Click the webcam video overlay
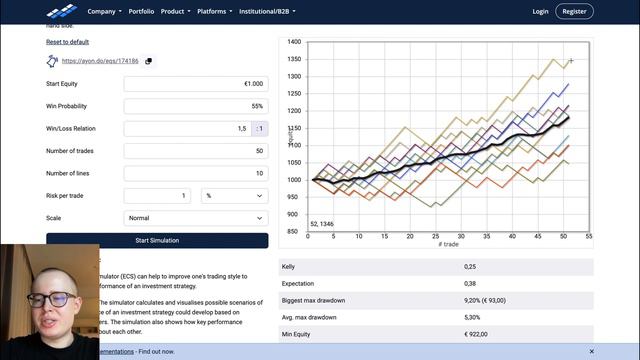This screenshot has width=640, height=360. coord(50,302)
